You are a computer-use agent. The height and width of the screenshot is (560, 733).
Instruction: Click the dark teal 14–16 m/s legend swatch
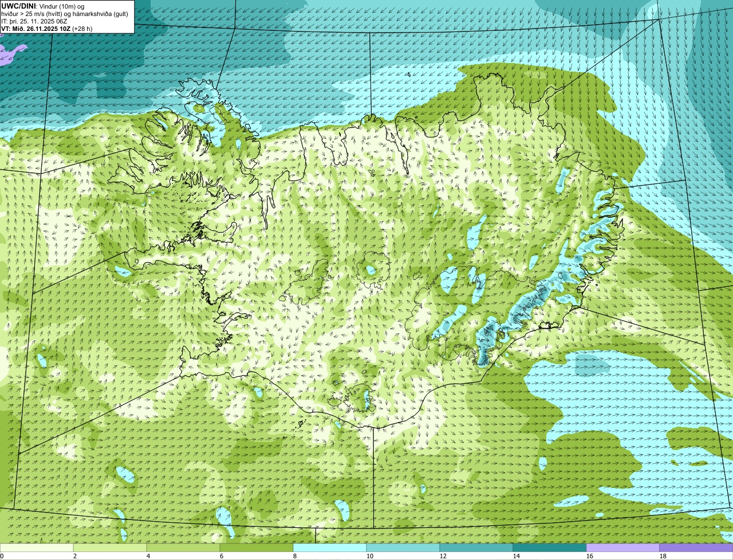(x=550, y=547)
